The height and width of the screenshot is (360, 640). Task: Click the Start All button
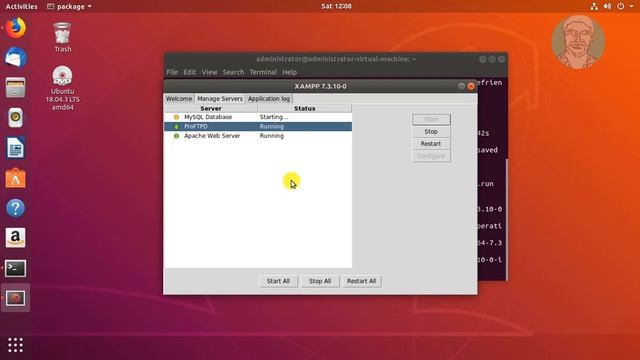tap(278, 281)
